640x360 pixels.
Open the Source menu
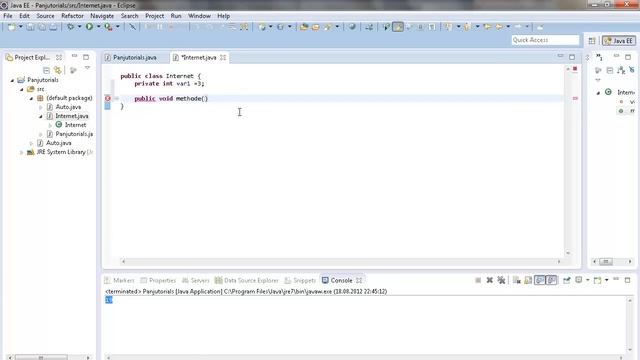pos(45,16)
